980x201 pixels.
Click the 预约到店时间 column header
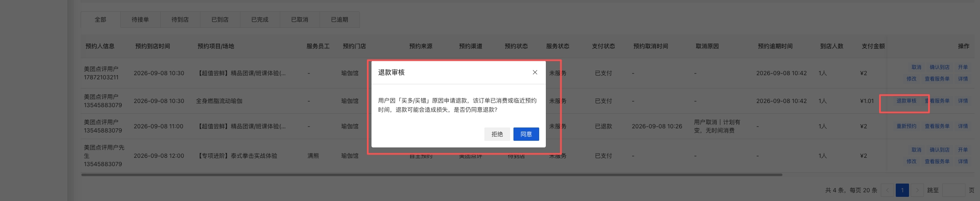153,46
